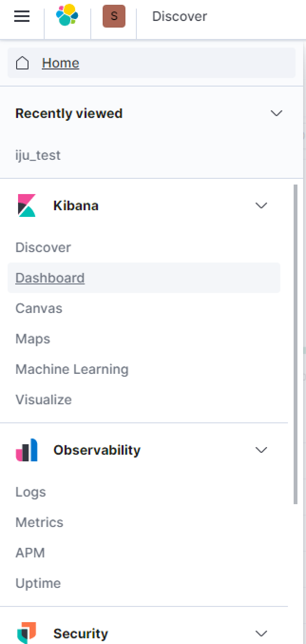This screenshot has height=644, width=306.
Task: Click the Elastic logo icon
Action: 67,16
